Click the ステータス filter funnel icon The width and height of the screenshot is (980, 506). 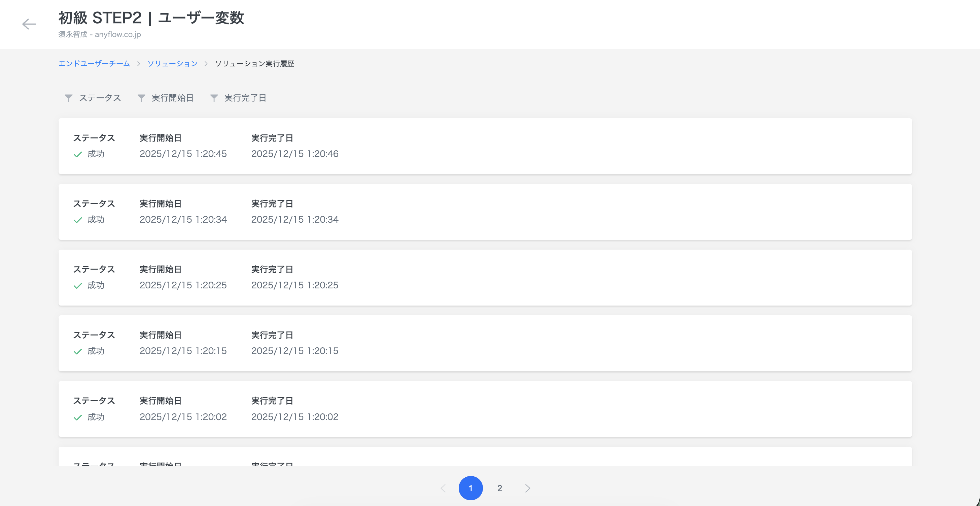(68, 98)
